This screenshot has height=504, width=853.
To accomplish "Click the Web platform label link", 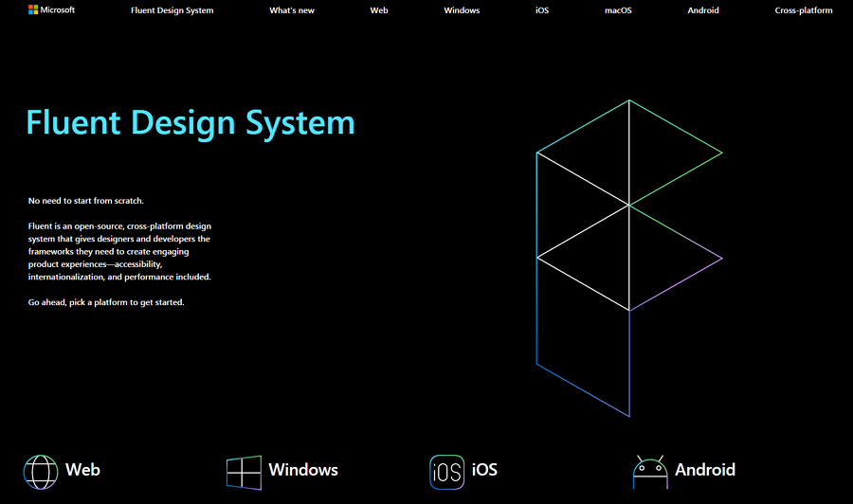I will coord(82,470).
